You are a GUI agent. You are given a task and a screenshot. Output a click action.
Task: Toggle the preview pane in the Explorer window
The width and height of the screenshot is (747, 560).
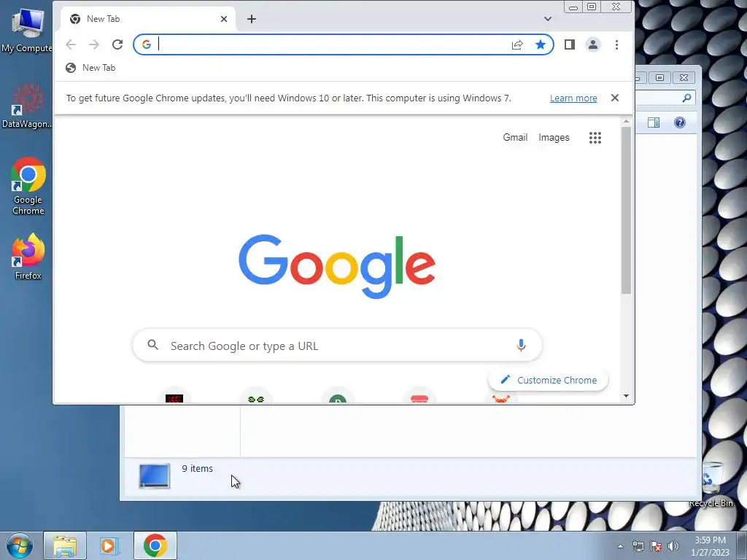pyautogui.click(x=653, y=122)
